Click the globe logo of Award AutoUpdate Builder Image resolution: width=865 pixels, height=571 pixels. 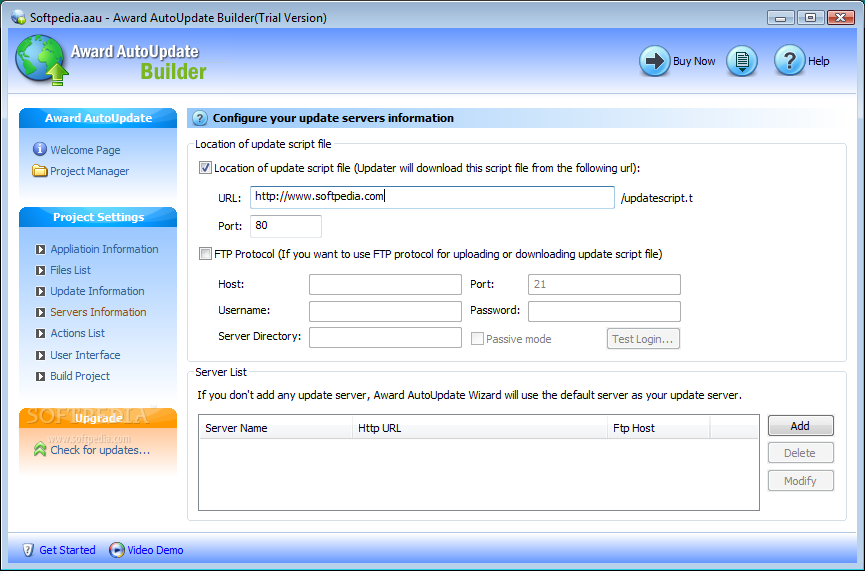pos(41,60)
